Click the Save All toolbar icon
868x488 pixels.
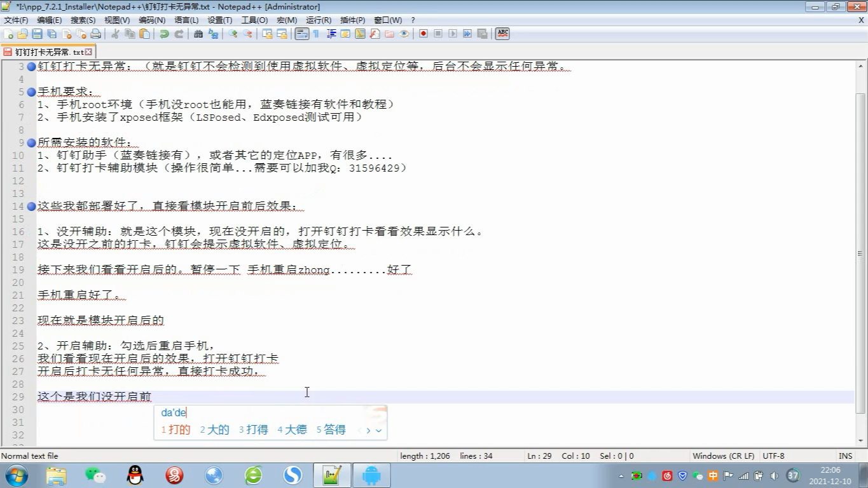pos(52,34)
